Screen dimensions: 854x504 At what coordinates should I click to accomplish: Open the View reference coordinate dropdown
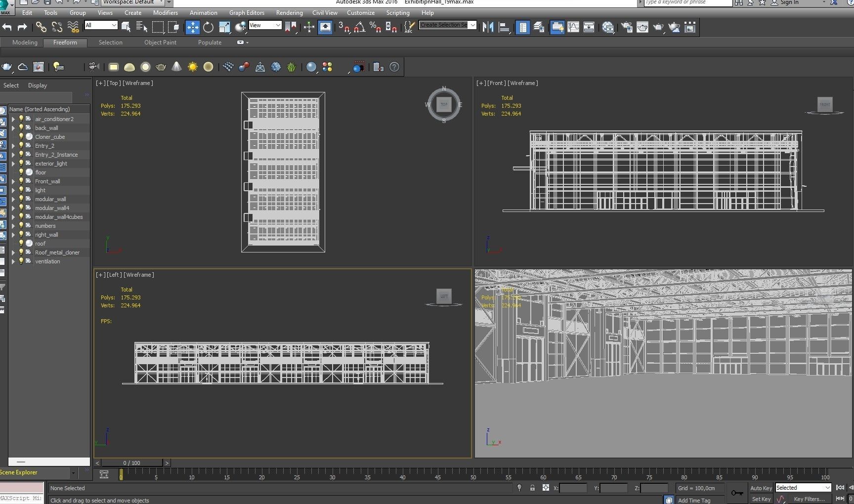coord(265,25)
